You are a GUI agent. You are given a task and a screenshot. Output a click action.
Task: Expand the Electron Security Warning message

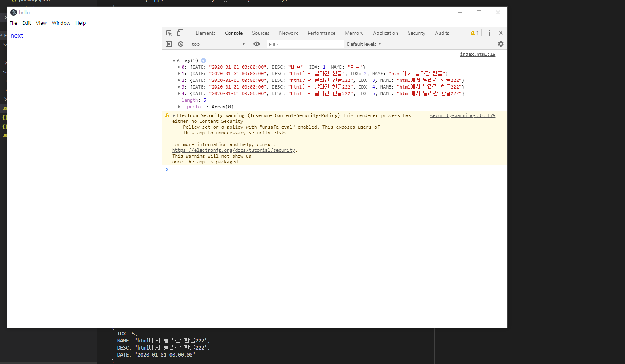174,116
